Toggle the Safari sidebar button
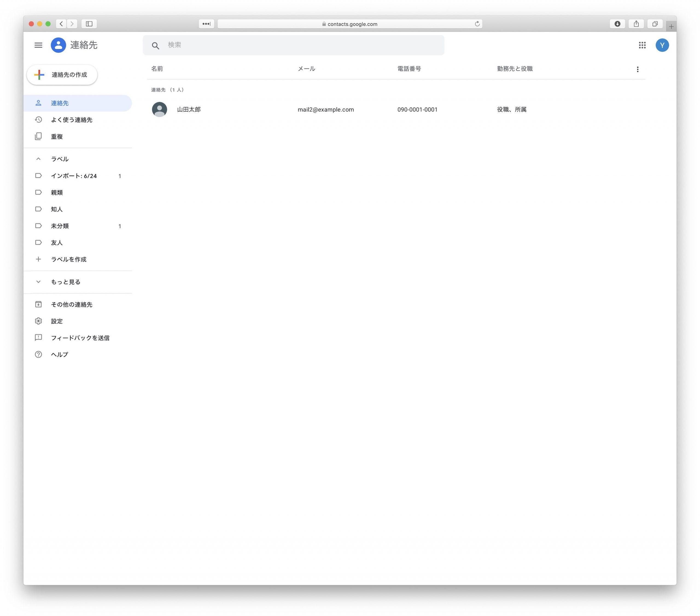The image size is (700, 616). coord(89,24)
